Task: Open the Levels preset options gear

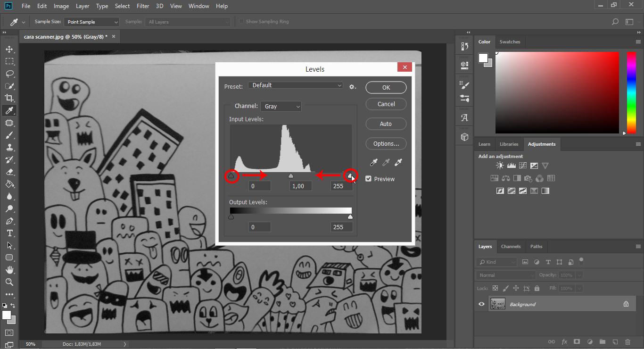Action: pos(352,86)
